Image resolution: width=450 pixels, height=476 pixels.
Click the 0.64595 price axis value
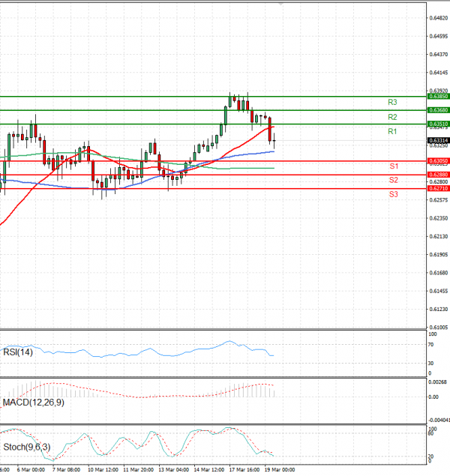point(439,37)
